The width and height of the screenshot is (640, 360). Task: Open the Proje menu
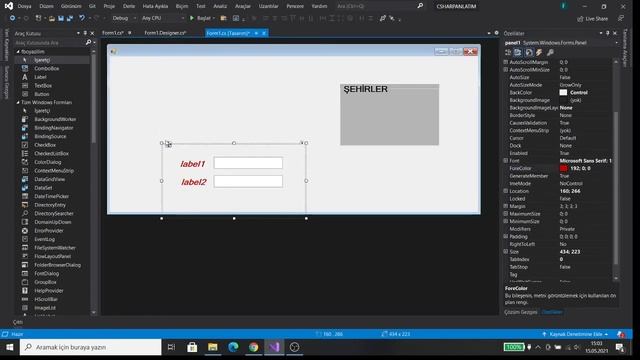(x=109, y=6)
